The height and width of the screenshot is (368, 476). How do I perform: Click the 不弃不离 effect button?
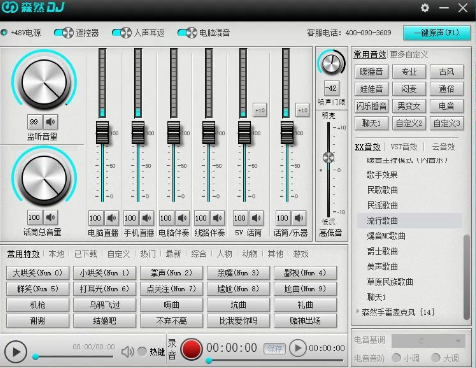[x=171, y=321]
